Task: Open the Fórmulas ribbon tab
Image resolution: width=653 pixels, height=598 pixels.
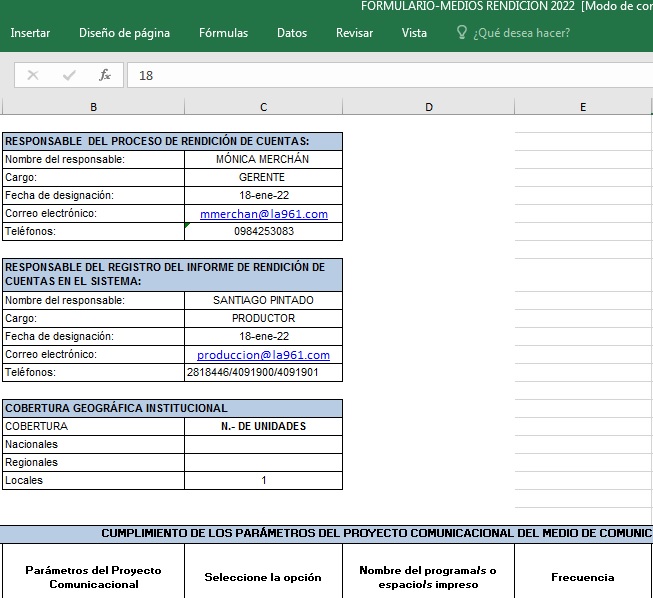Action: [223, 33]
